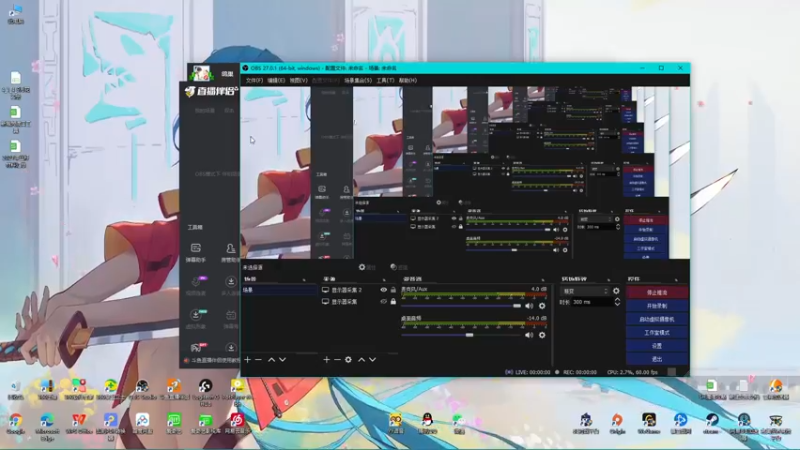Click 启动虚拟摄像机 button
The height and width of the screenshot is (450, 800).
coord(657,319)
